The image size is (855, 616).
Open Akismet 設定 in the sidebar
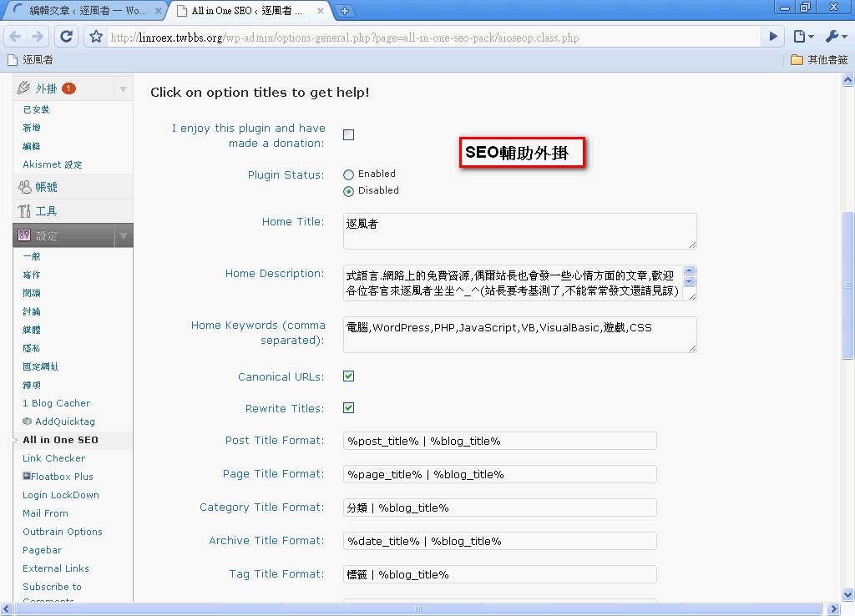(53, 164)
